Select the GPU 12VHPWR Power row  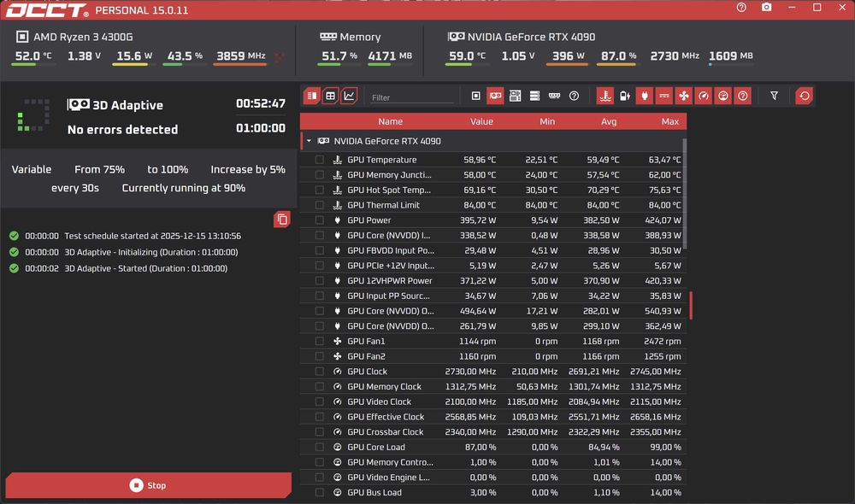click(x=493, y=280)
